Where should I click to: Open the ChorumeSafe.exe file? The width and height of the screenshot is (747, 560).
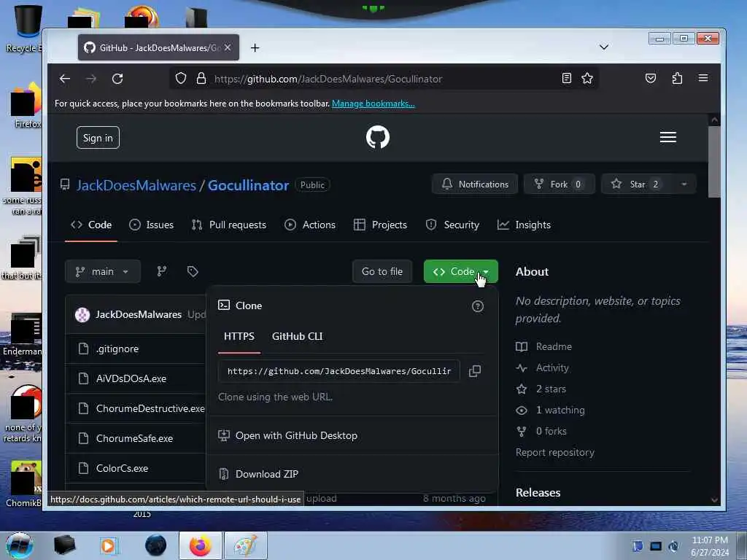point(135,438)
